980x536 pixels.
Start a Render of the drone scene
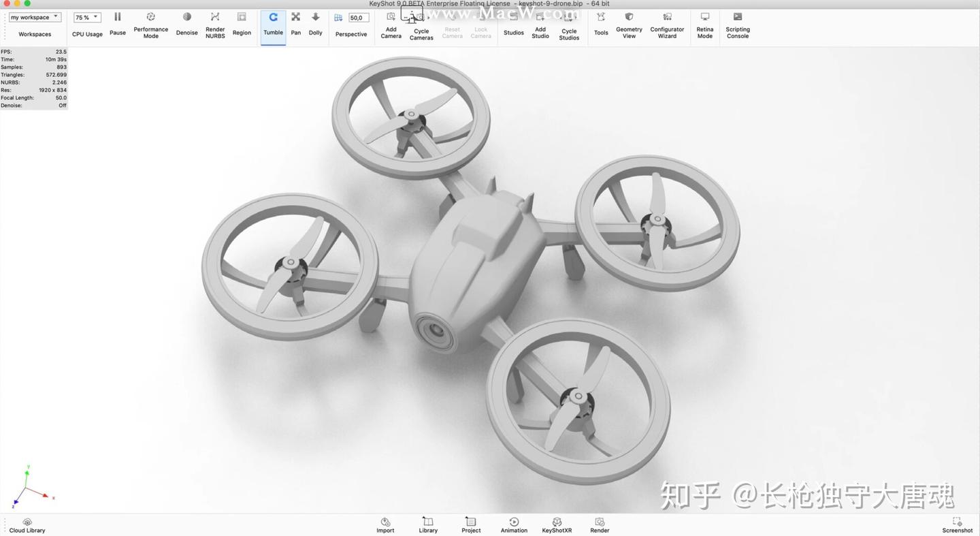pos(599,522)
